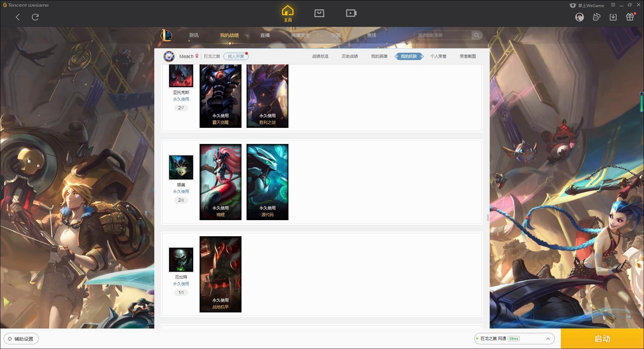The width and height of the screenshot is (644, 349).
Task: Click the 娜美 champion portrait
Action: tap(181, 167)
